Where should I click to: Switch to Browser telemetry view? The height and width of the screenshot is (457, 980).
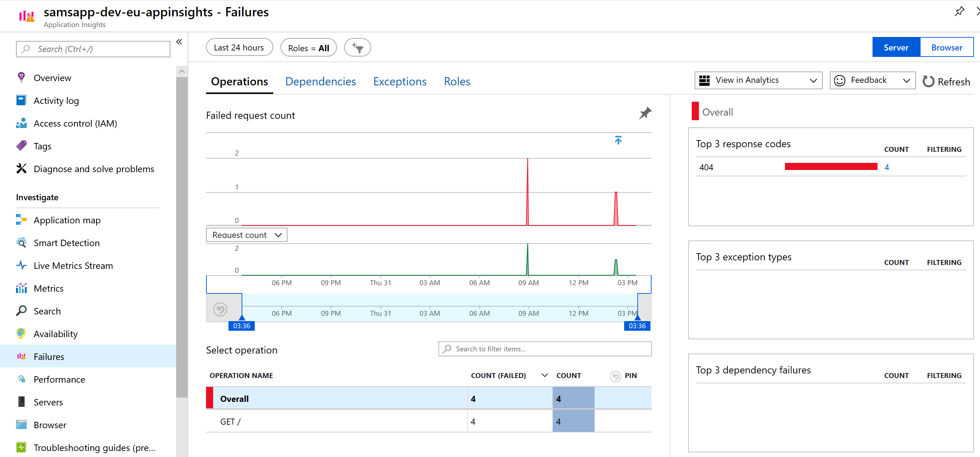pos(946,48)
